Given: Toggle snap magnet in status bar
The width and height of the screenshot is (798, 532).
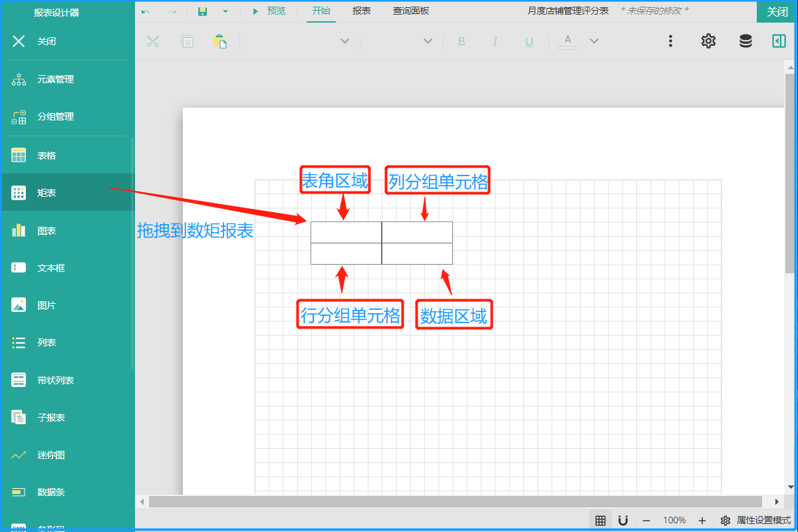Looking at the screenshot, I should point(623,520).
